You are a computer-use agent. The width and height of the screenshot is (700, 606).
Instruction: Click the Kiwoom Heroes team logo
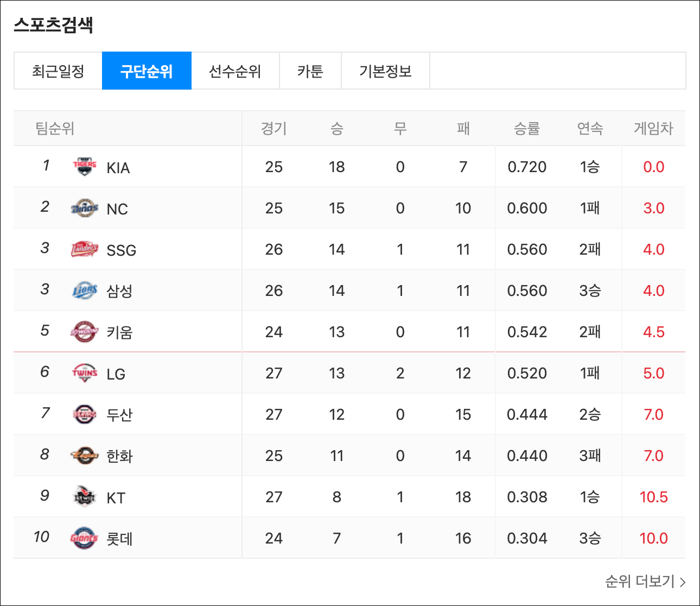pyautogui.click(x=85, y=332)
